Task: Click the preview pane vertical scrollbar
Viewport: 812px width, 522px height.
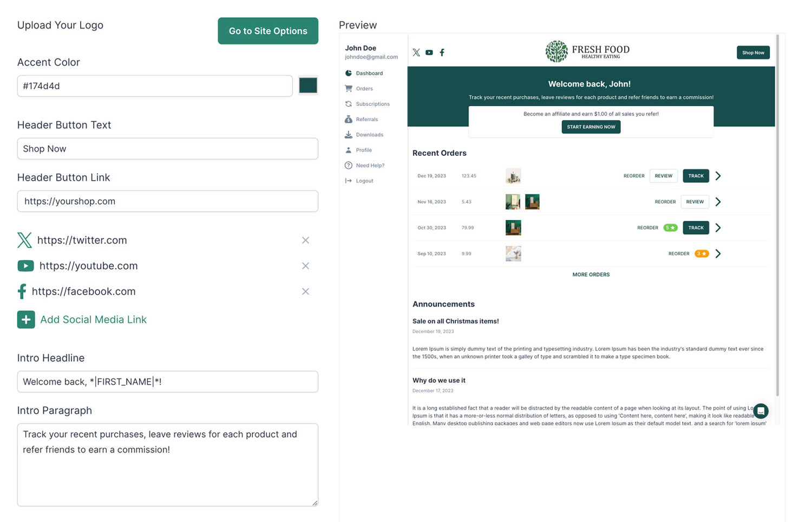Action: pos(777,215)
